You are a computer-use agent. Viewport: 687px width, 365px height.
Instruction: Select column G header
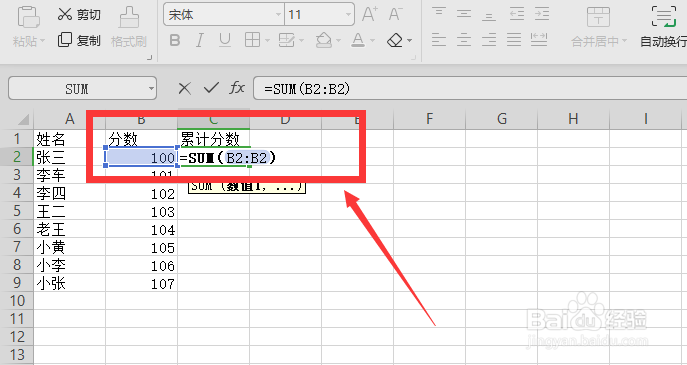[x=502, y=119]
